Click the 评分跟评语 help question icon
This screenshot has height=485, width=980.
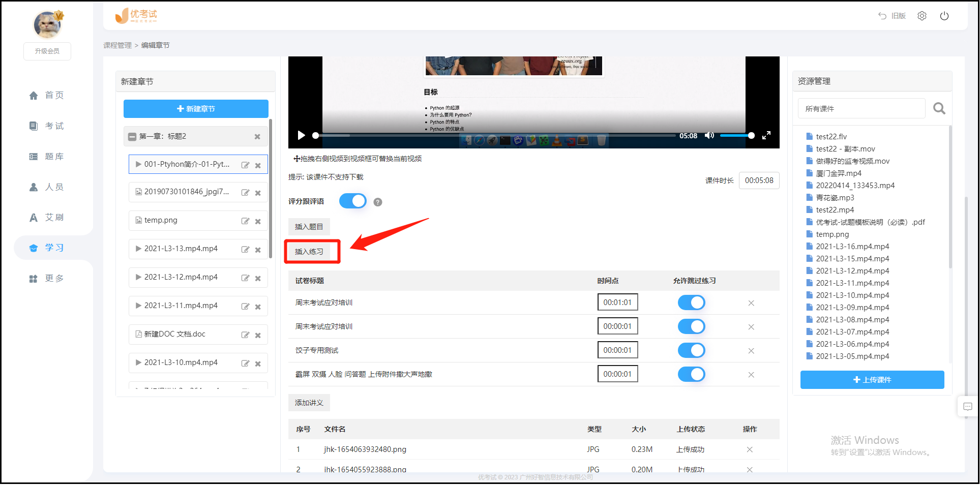[x=378, y=202]
